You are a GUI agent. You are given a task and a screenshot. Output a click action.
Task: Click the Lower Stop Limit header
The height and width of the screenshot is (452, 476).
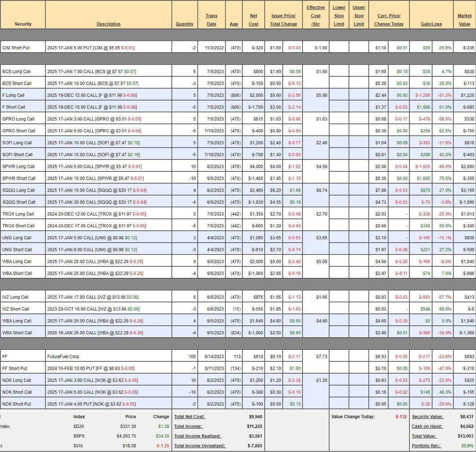(x=339, y=16)
